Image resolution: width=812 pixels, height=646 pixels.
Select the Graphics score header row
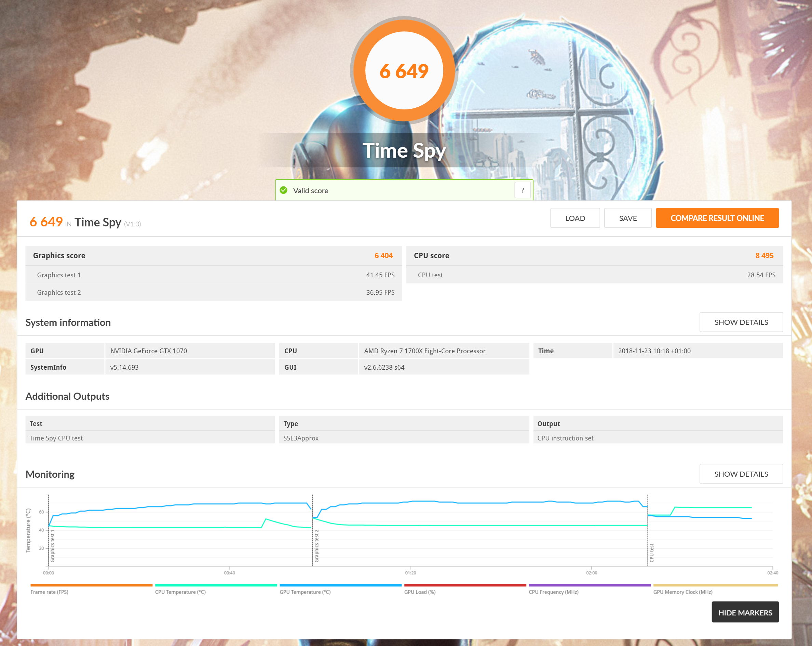pos(213,255)
